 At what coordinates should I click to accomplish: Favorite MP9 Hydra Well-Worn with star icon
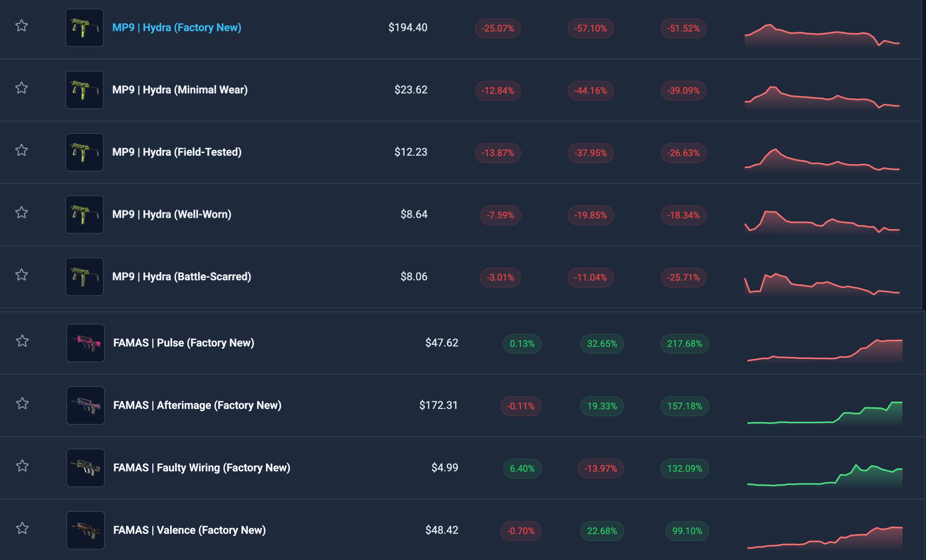click(22, 213)
